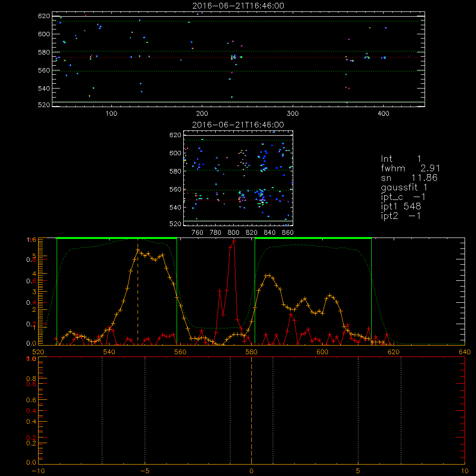Click thick green bar over right window
This screenshot has width=476, height=476.
[x=313, y=238]
